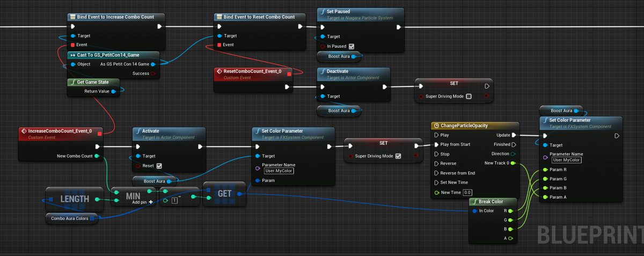Select the Combo Aura Colors variable node
Image resolution: width=644 pixels, height=256 pixels.
point(72,218)
